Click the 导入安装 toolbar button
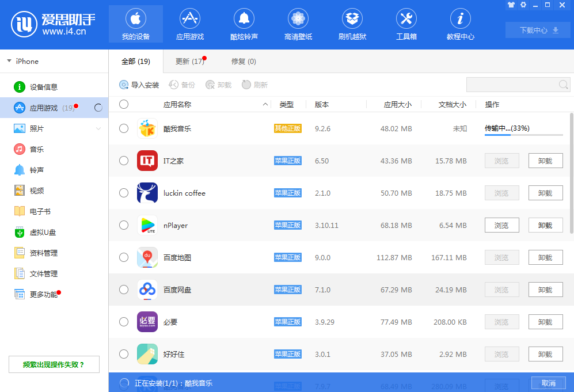 [139, 85]
